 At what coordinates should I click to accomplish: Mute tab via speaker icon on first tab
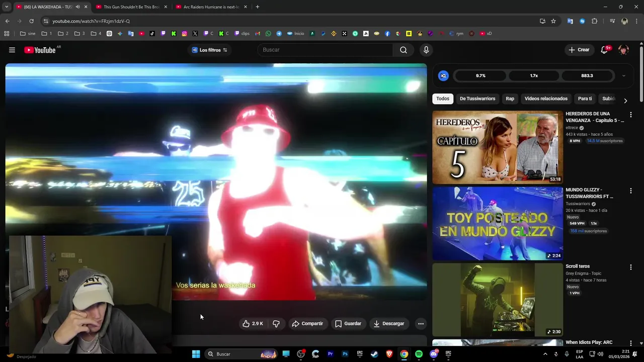[77, 7]
